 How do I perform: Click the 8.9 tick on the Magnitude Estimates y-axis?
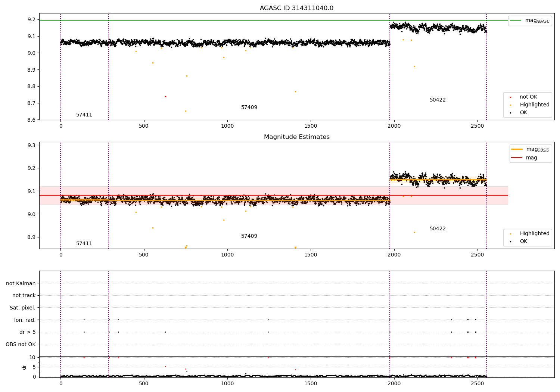click(31, 237)
